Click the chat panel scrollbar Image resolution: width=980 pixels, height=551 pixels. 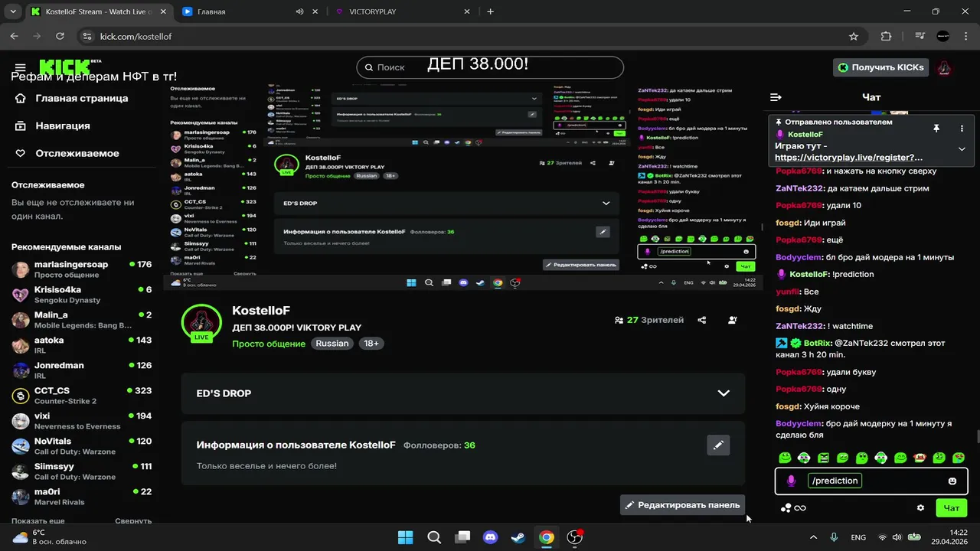point(977,437)
